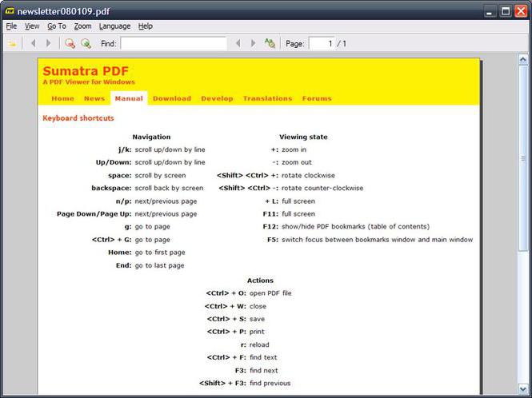Viewport: 532px width, 398px height.
Task: Click the Download link in document
Action: [x=172, y=98]
